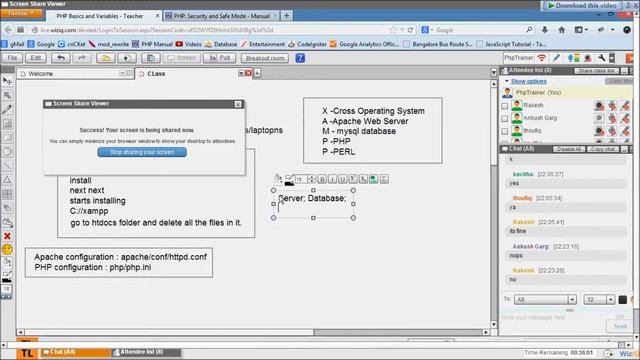
Task: Open the blue help question-mark icon
Action: [300, 58]
